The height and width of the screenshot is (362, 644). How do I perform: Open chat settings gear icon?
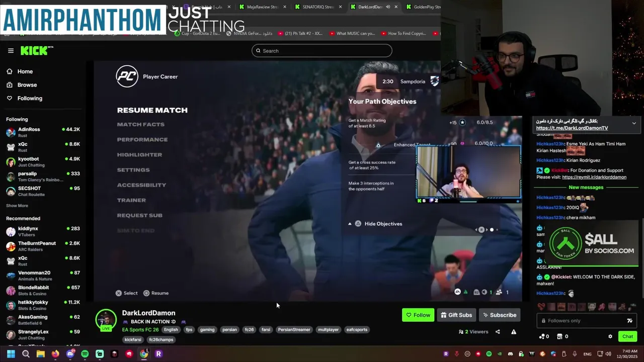click(610, 336)
